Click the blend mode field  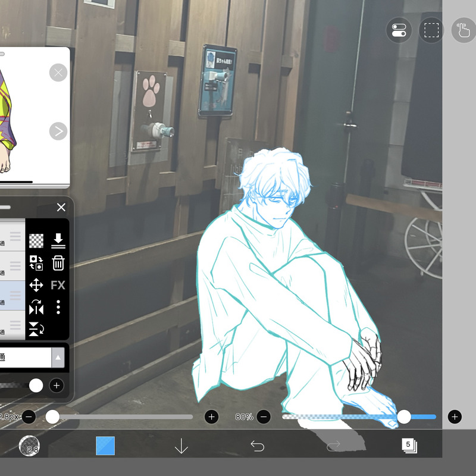tap(26, 358)
